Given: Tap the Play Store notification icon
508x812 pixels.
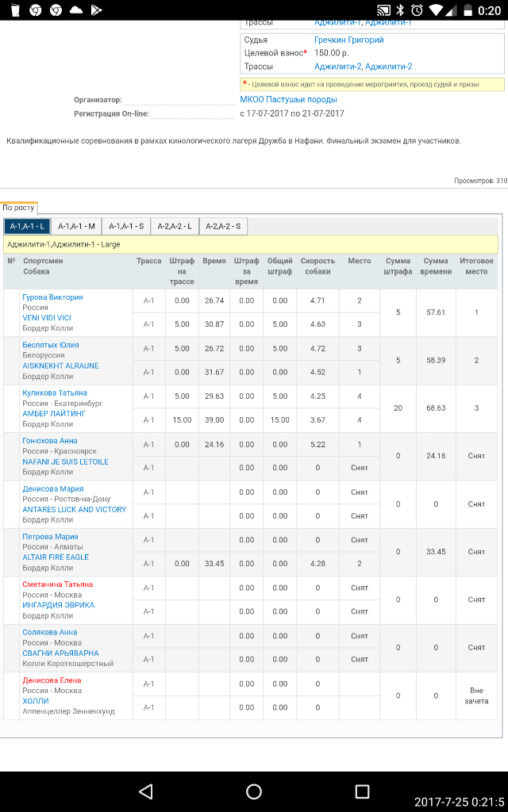Looking at the screenshot, I should pyautogui.click(x=98, y=10).
